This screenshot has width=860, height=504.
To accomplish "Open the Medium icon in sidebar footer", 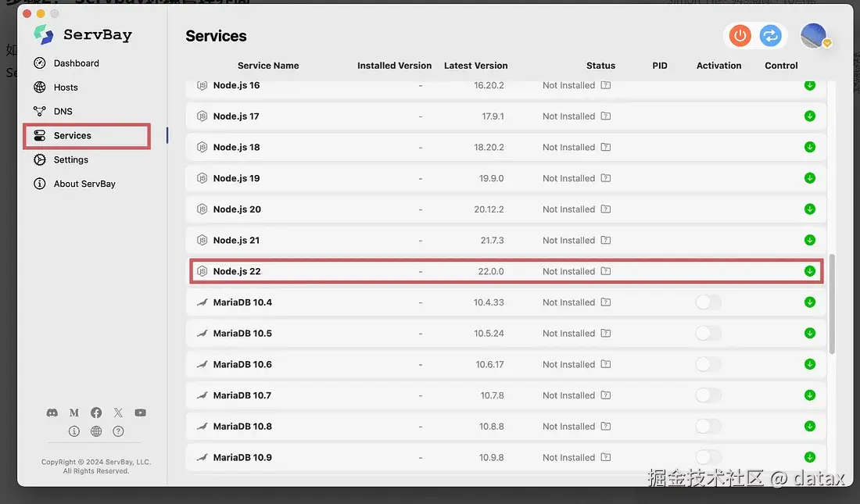I will point(74,413).
